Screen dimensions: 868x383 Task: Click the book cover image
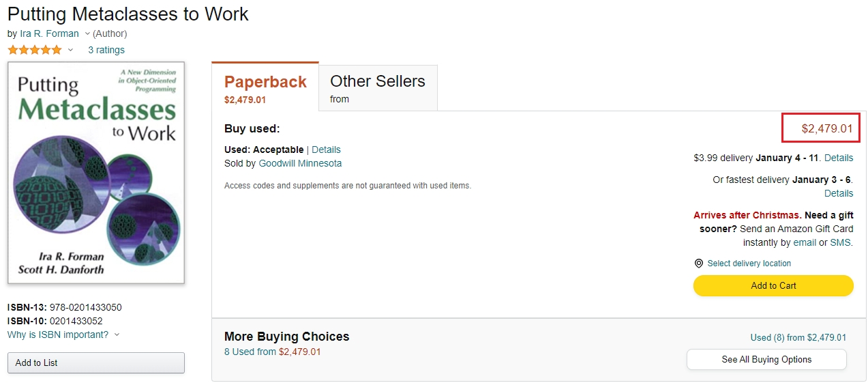(x=96, y=173)
